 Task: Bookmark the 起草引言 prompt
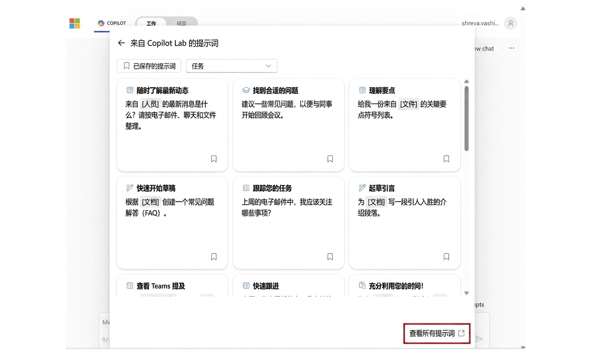(446, 257)
